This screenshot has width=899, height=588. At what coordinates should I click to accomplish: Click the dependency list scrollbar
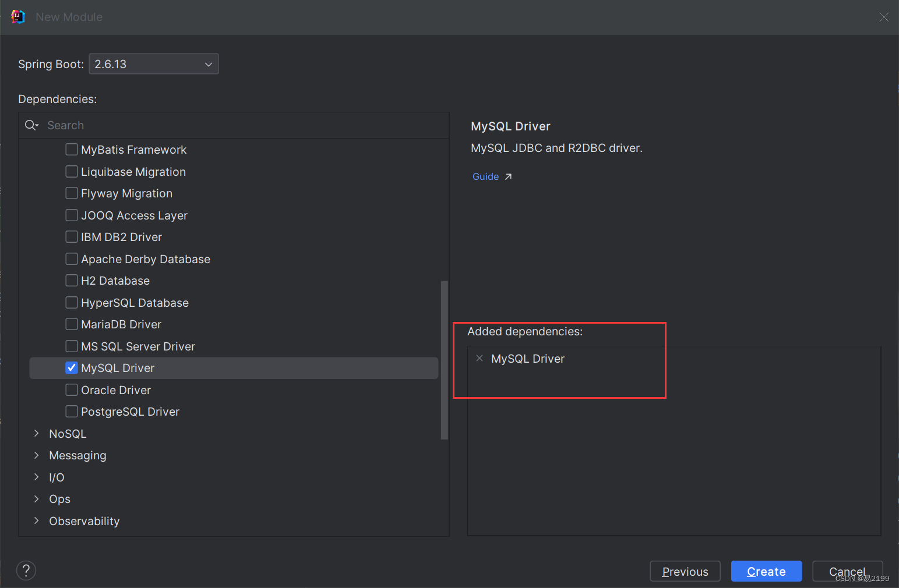click(x=445, y=360)
